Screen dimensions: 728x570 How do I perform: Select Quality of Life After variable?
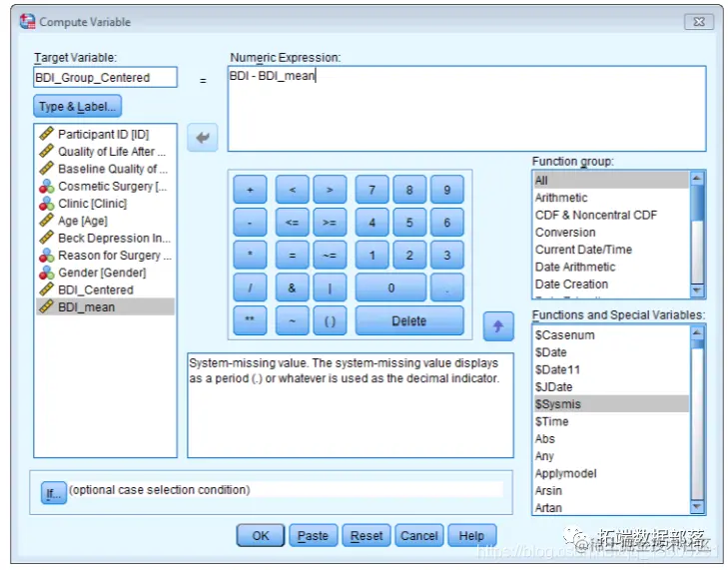click(x=106, y=152)
